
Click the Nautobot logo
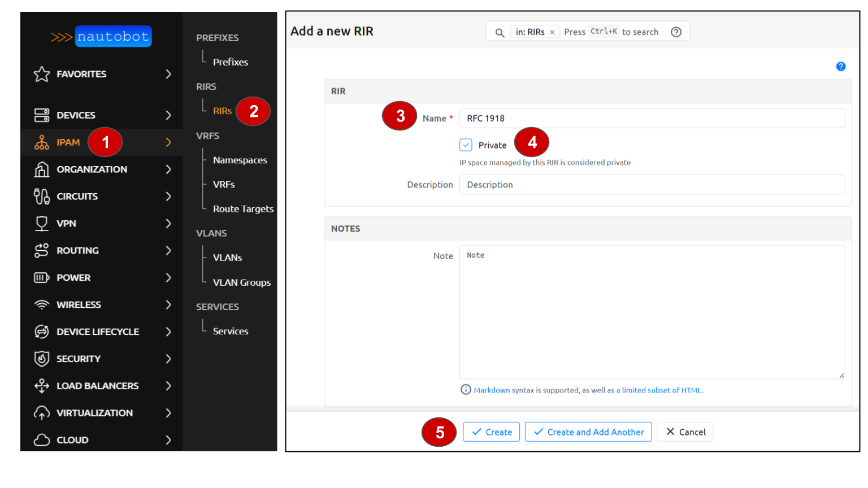[x=101, y=37]
